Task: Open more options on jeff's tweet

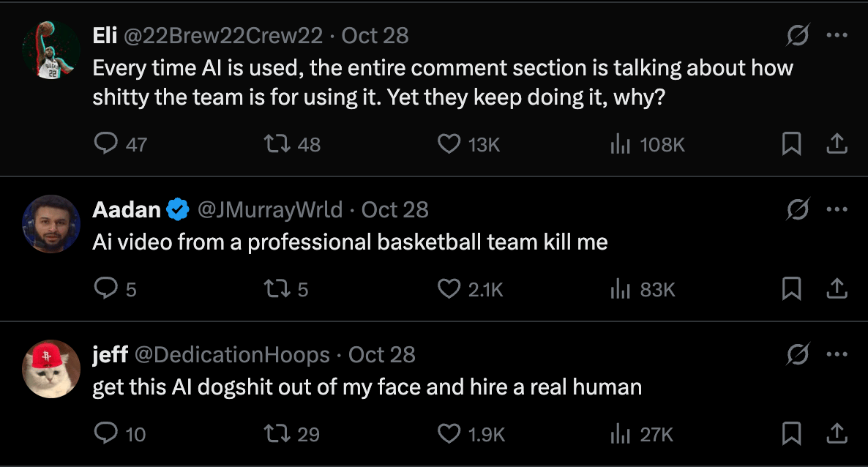Action: coord(837,354)
